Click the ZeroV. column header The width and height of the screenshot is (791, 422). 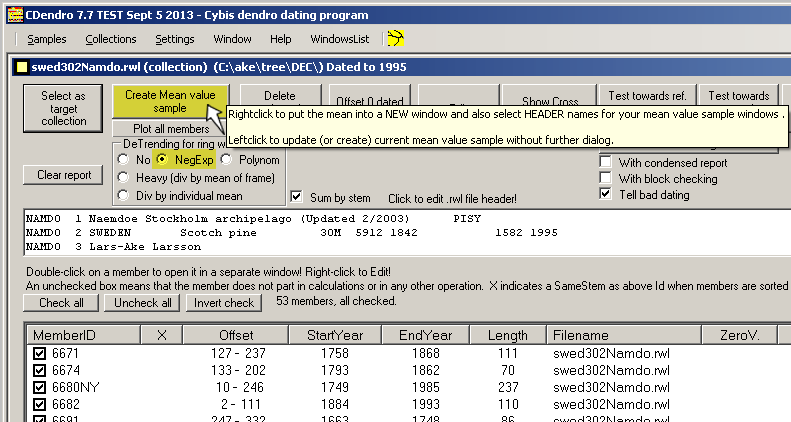coord(739,335)
